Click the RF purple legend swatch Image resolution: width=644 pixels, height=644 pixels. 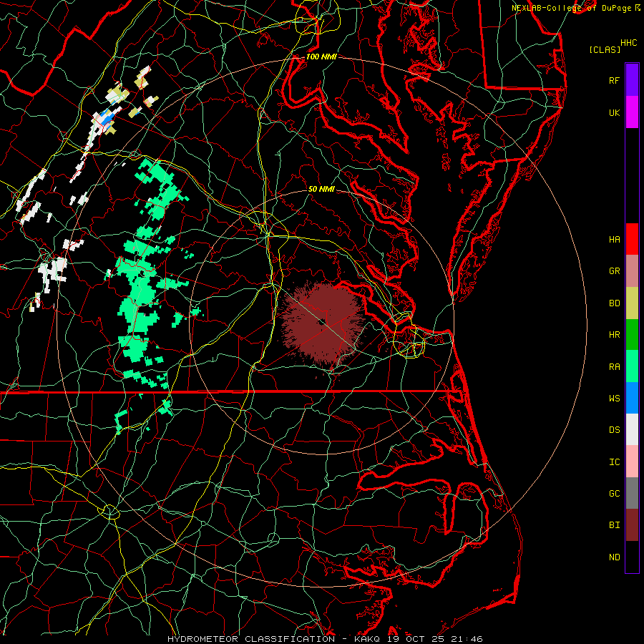click(x=632, y=80)
